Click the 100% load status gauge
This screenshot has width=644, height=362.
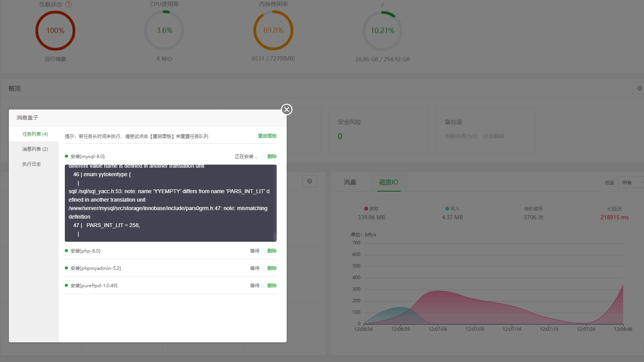(55, 30)
